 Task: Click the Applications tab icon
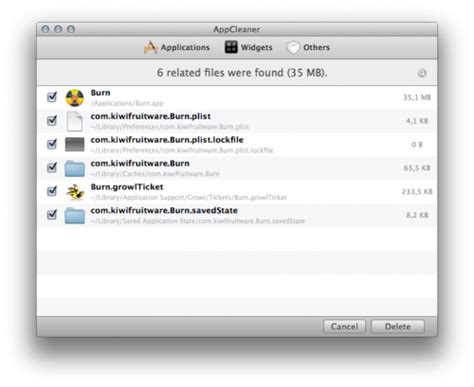(151, 47)
